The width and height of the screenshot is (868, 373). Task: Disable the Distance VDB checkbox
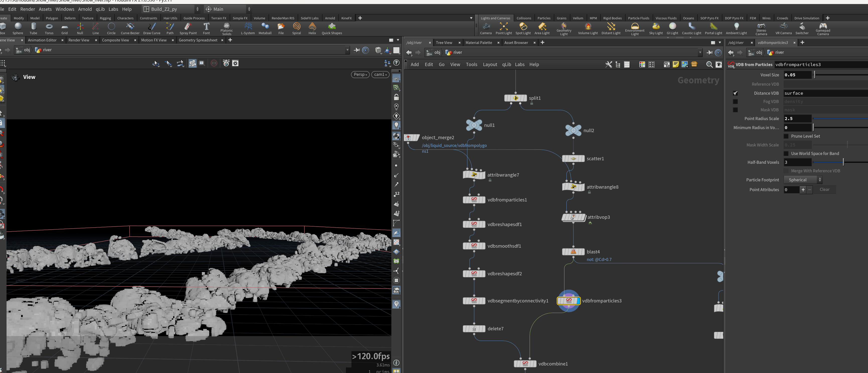(x=735, y=93)
